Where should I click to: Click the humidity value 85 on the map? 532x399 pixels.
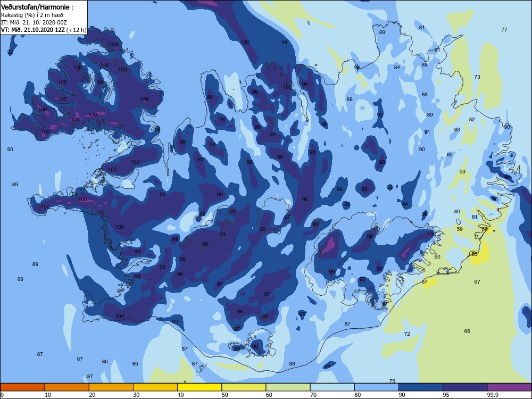coord(449,155)
